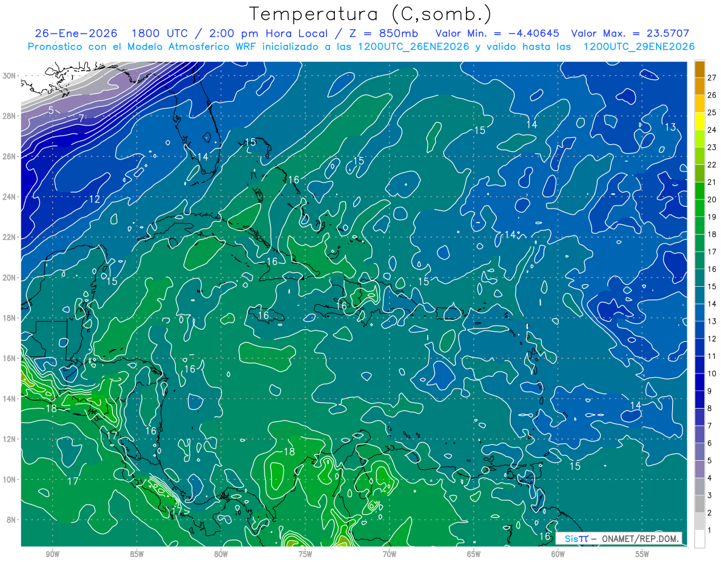Viewport: 728px width, 562px height.
Task: Click the color scale value 22
Action: [712, 164]
